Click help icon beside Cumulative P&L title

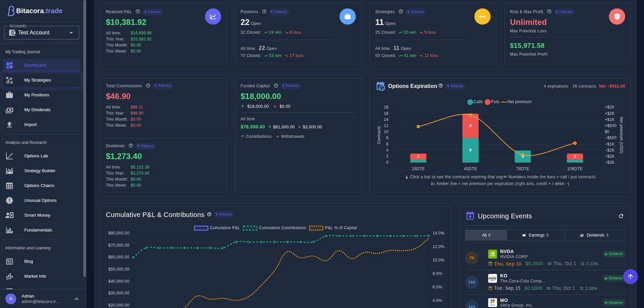(x=209, y=215)
